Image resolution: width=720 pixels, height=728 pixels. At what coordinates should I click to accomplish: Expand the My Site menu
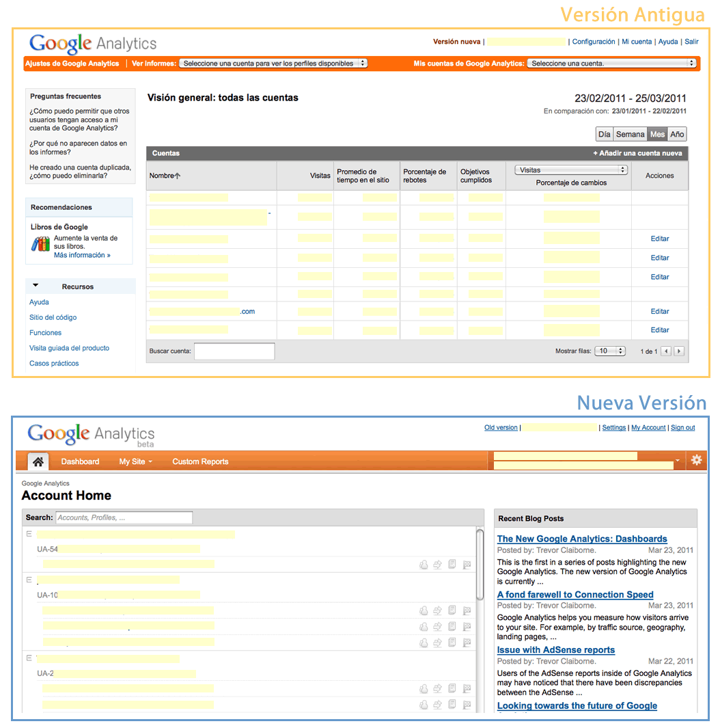(135, 461)
